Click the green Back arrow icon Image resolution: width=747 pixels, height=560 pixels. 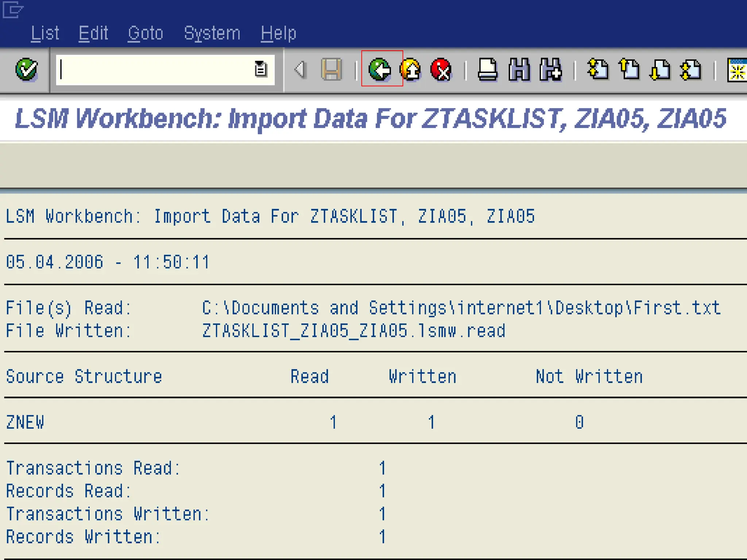coord(380,69)
